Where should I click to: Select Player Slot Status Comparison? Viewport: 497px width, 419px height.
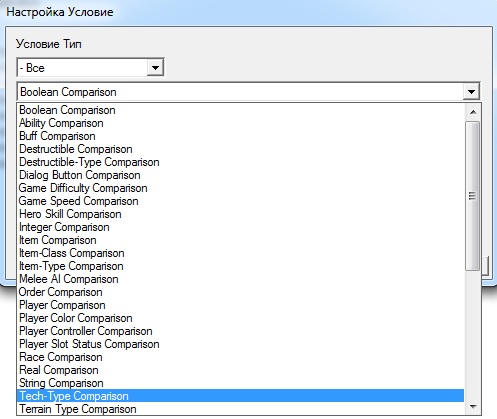pos(240,344)
